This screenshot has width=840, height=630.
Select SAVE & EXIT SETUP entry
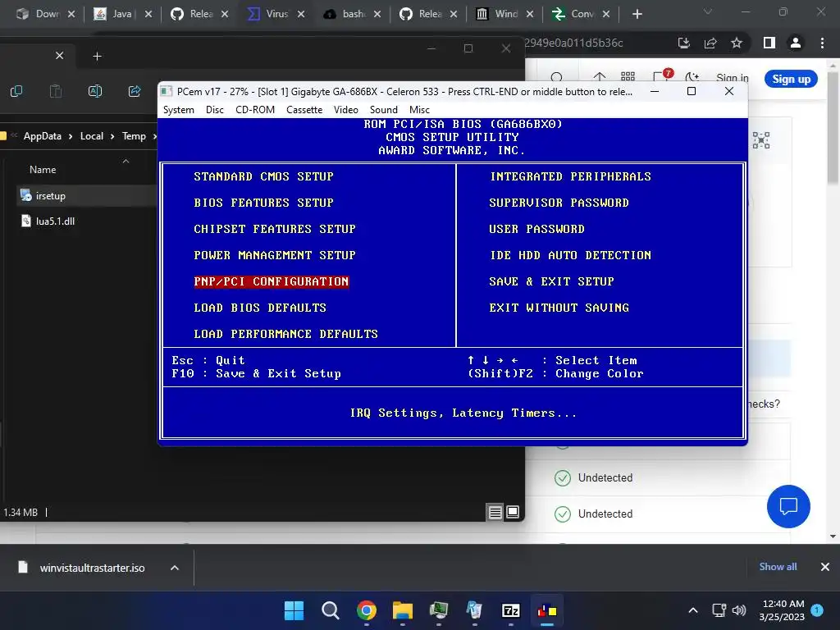(551, 281)
